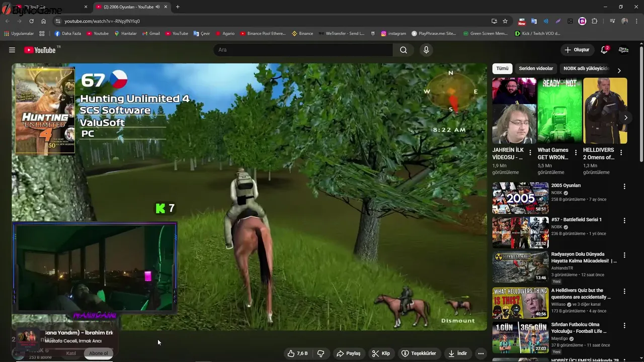Click the Klip clip button
This screenshot has width=644, height=362.
(x=381, y=353)
